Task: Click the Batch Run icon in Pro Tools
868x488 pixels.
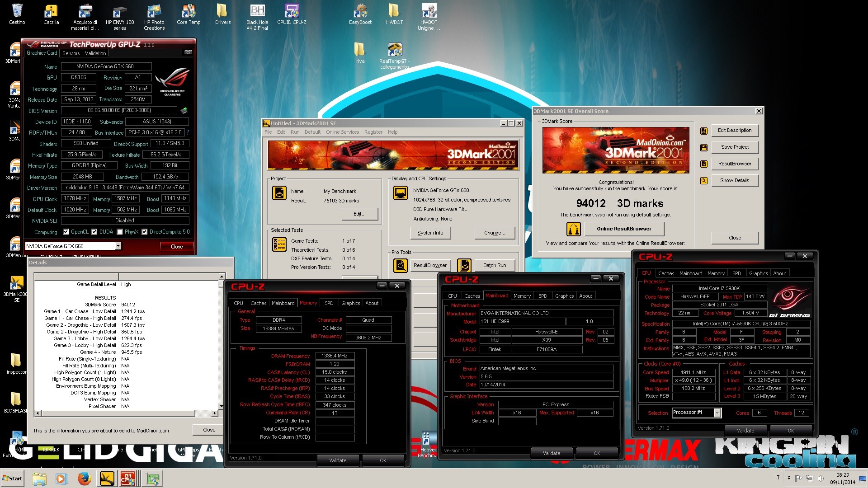Action: pyautogui.click(x=464, y=265)
